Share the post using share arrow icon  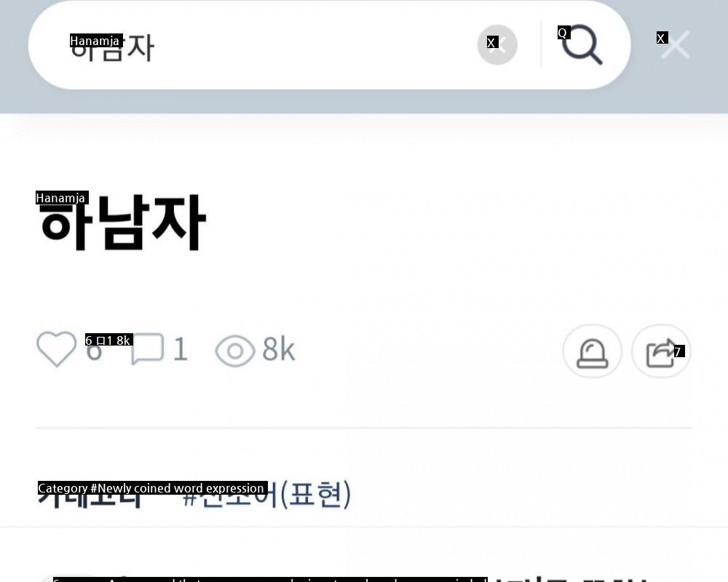(661, 351)
